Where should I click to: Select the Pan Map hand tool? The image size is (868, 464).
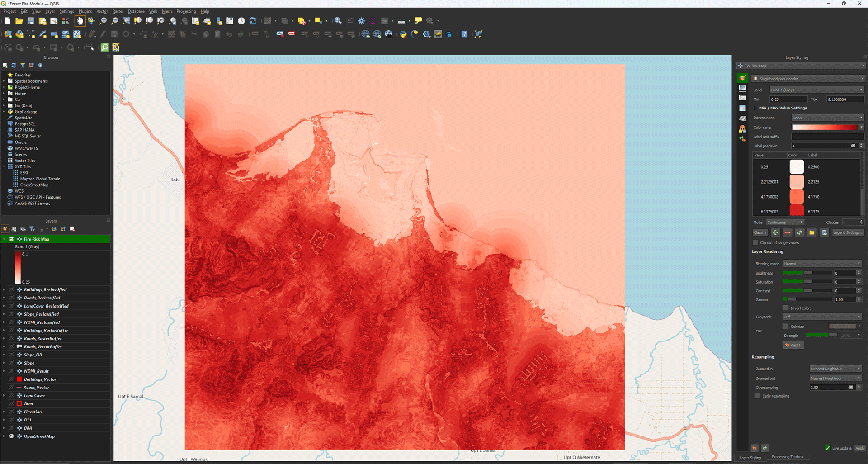point(80,21)
